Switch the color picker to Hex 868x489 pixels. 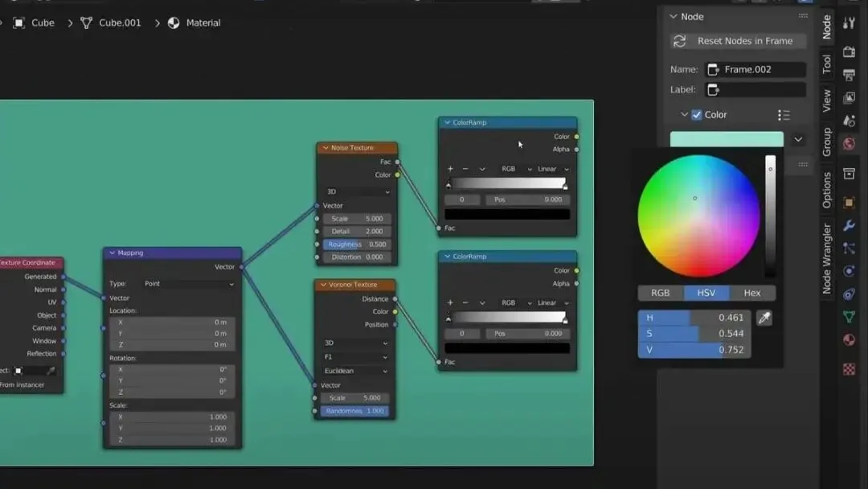click(751, 293)
